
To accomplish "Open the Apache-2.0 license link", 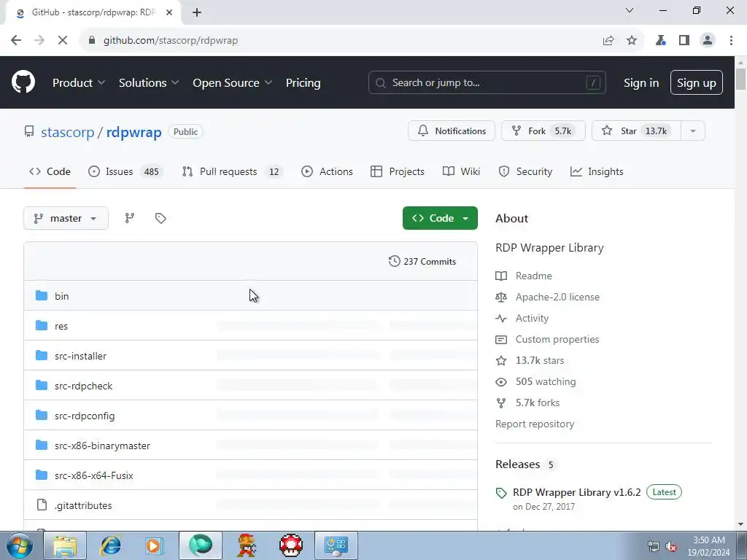I will tap(557, 297).
